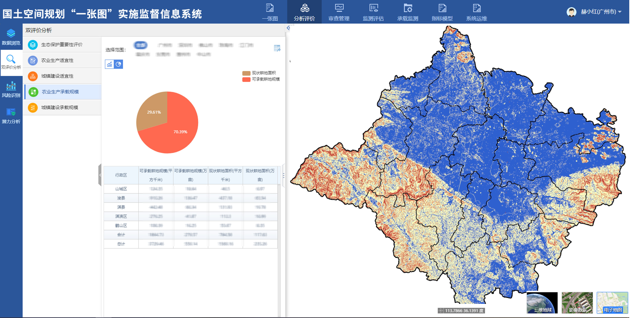
Task: Switch basemap to 三维地球
Action: click(x=542, y=303)
